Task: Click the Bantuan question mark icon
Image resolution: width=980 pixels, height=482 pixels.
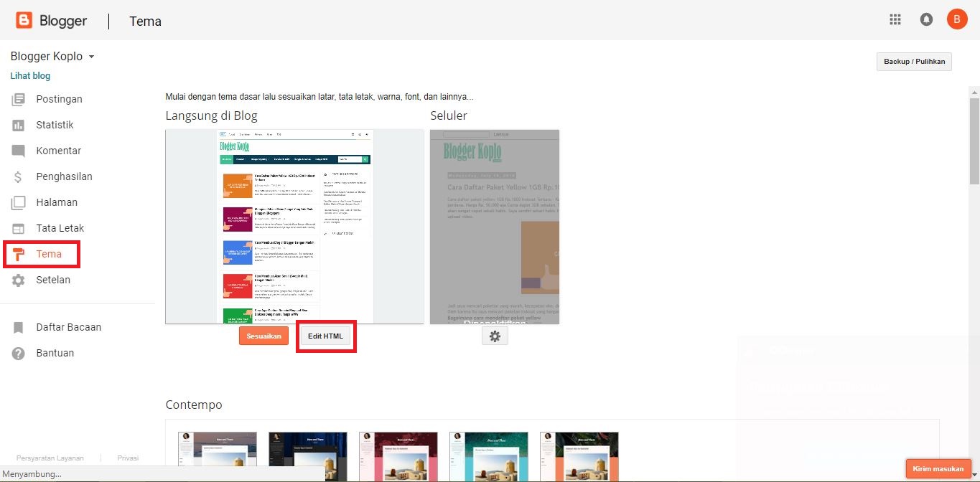Action: [19, 353]
